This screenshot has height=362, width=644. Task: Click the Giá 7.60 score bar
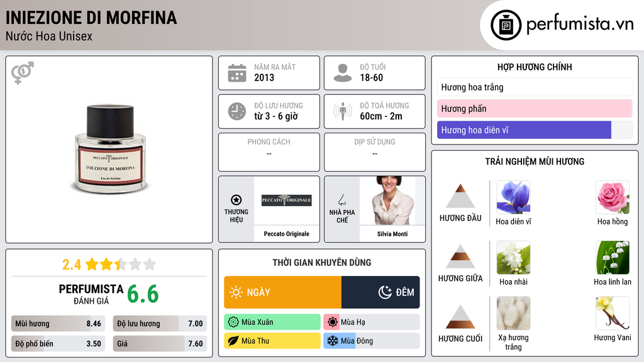coord(160,344)
